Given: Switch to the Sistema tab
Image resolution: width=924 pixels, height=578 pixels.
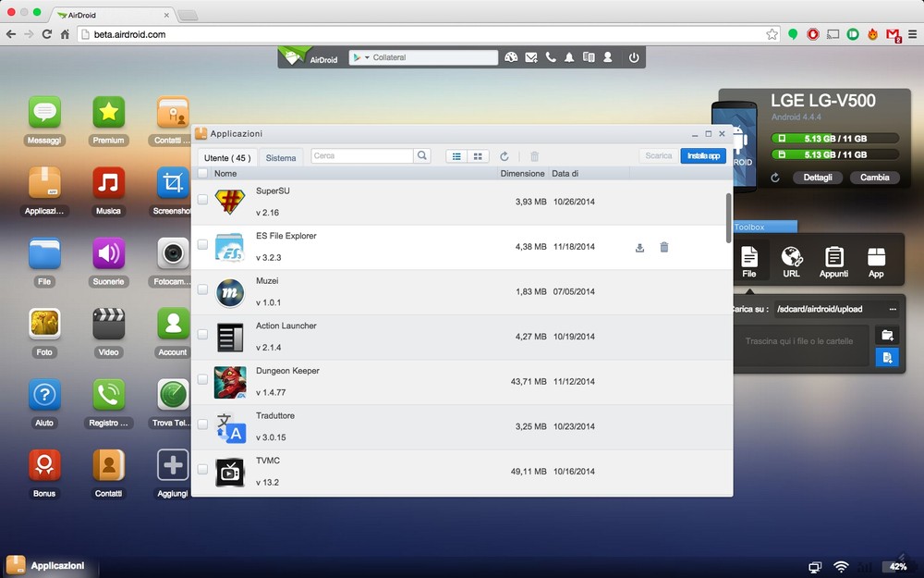Looking at the screenshot, I should (281, 158).
